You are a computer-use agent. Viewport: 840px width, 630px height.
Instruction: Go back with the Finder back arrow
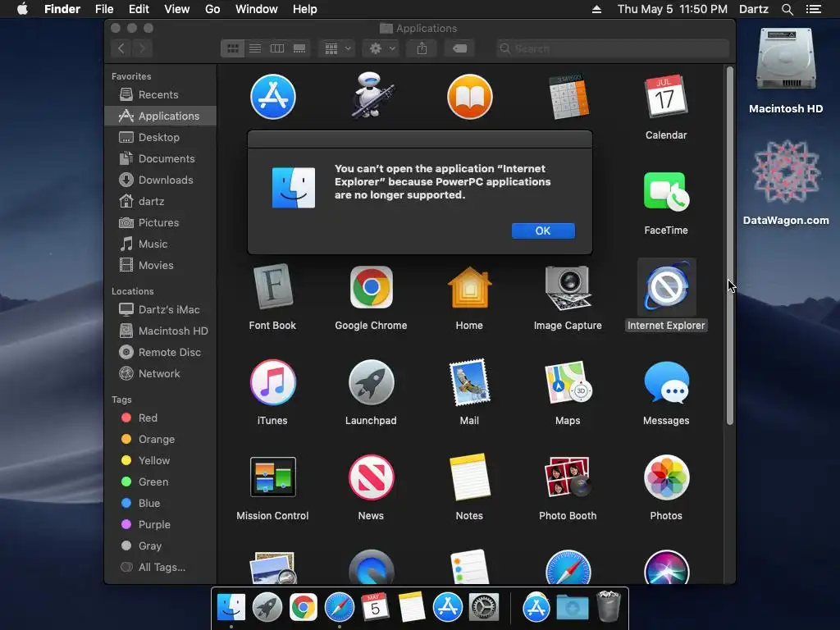(x=121, y=48)
